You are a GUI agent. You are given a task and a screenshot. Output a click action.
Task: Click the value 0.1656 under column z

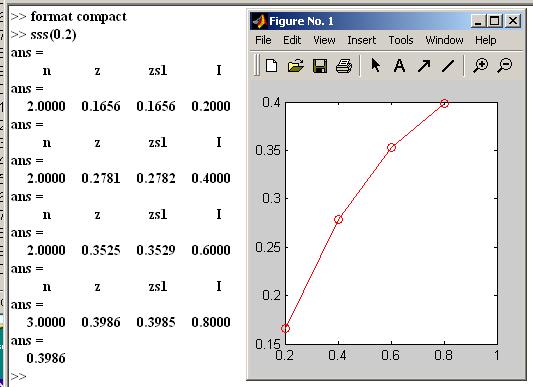click(x=101, y=106)
